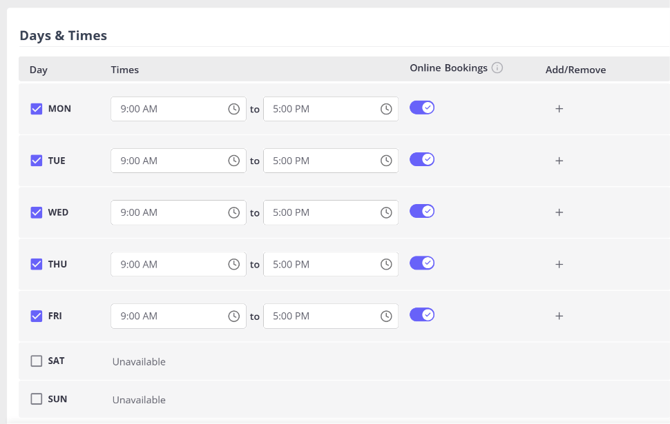Open clock picker for WED end time
Screen dimensions: 670x424
tap(386, 212)
